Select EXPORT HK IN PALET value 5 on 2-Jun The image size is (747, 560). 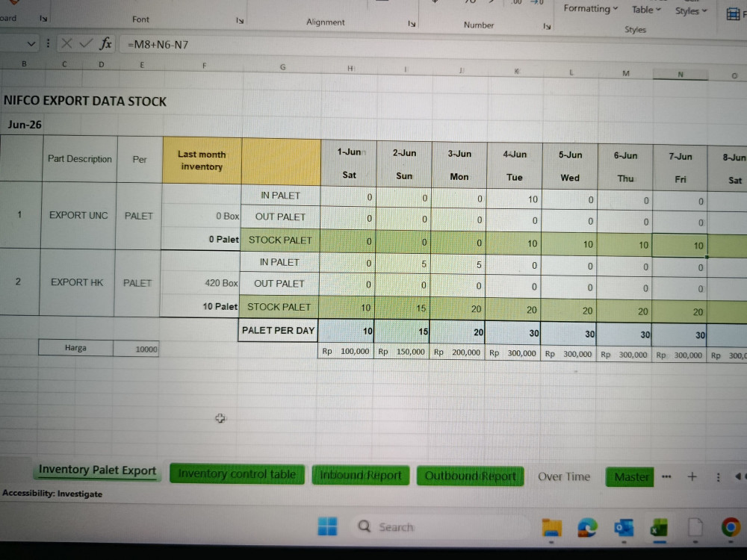point(403,264)
